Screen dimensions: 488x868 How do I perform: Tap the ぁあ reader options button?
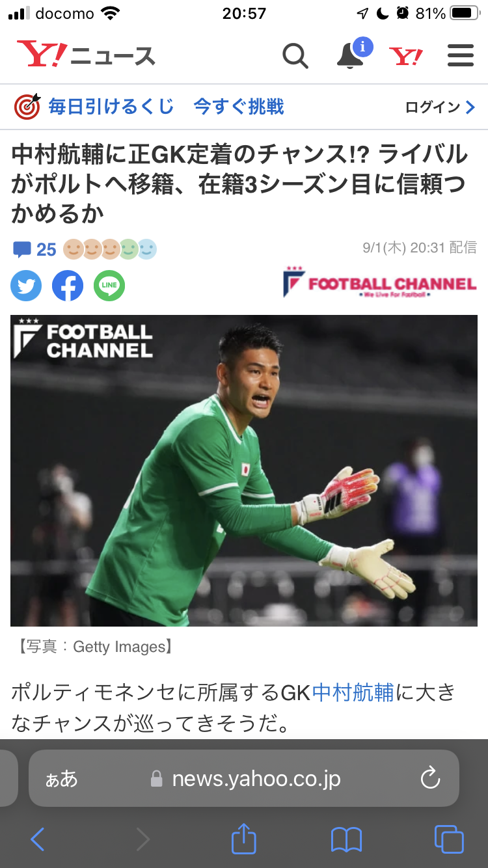[x=61, y=779]
